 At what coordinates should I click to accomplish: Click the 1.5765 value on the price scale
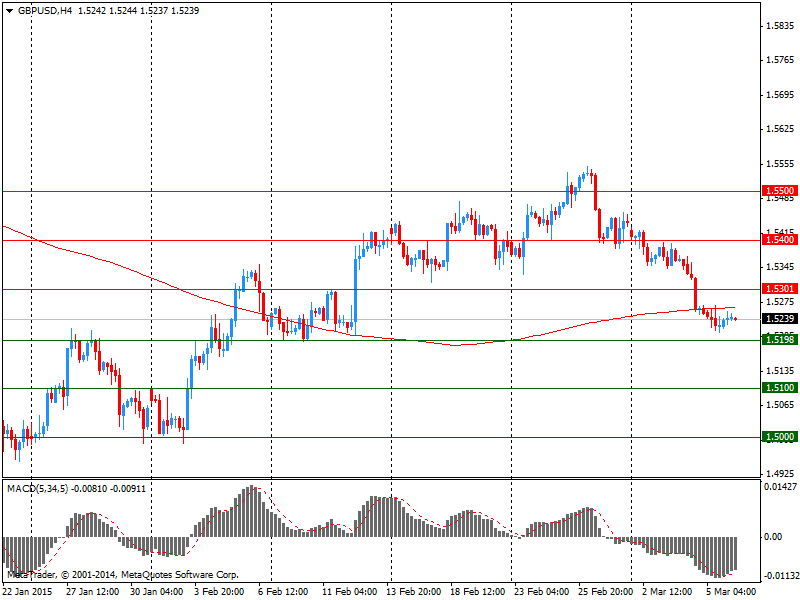(x=781, y=60)
